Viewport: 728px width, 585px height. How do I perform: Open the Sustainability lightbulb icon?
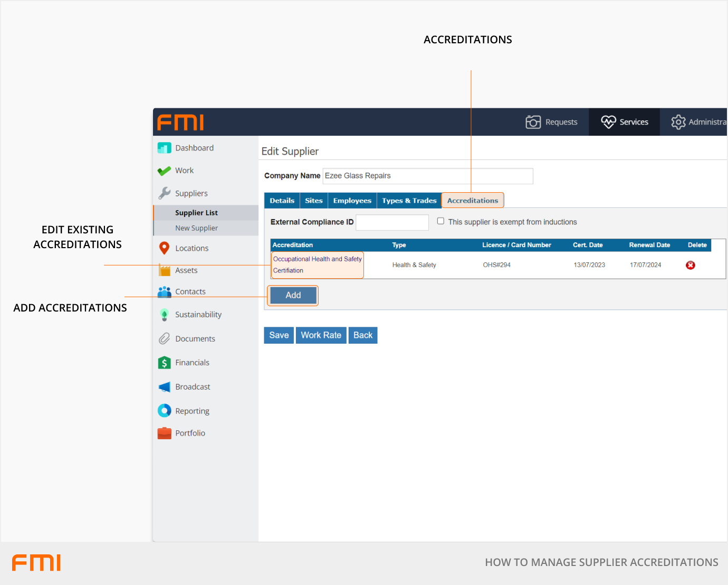(x=165, y=315)
